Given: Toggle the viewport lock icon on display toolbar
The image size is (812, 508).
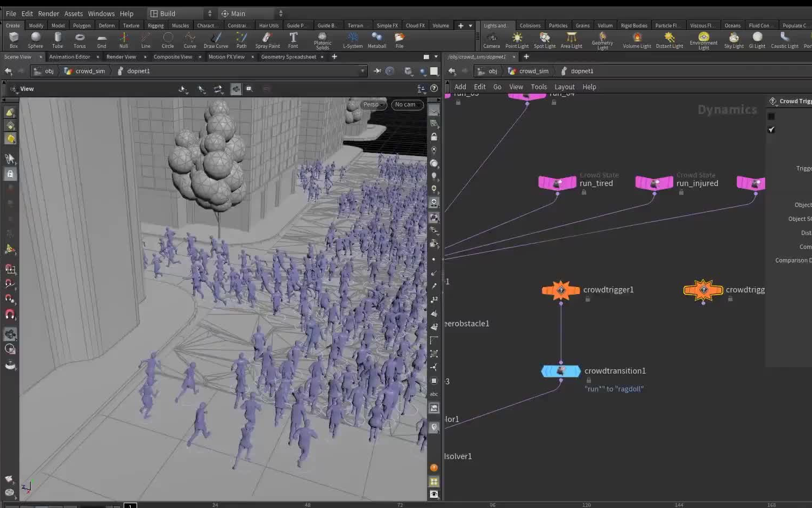Looking at the screenshot, I should (x=434, y=137).
